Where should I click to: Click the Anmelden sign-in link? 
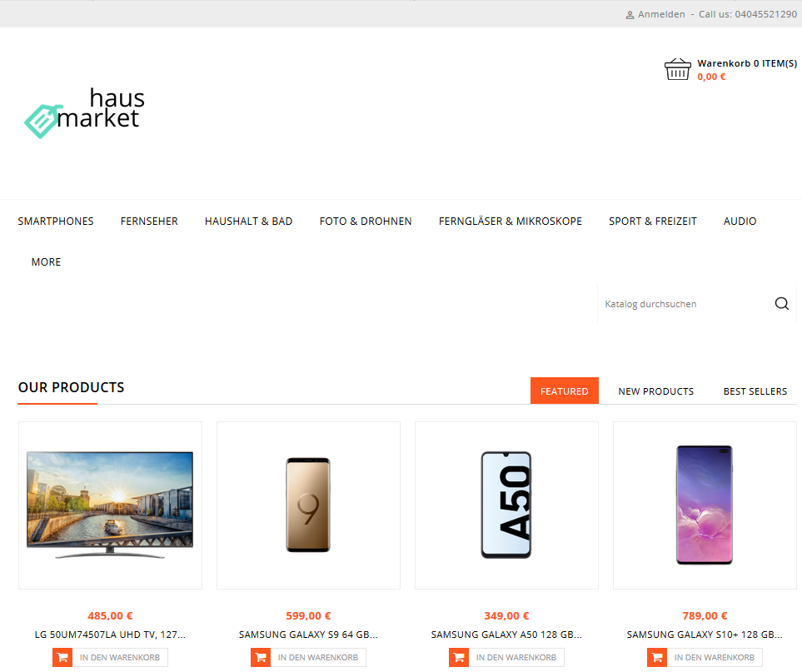click(660, 14)
